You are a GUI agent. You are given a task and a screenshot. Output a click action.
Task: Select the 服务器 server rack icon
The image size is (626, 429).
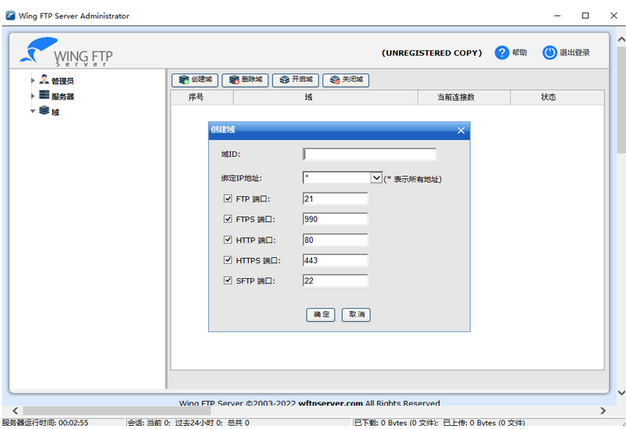click(44, 95)
